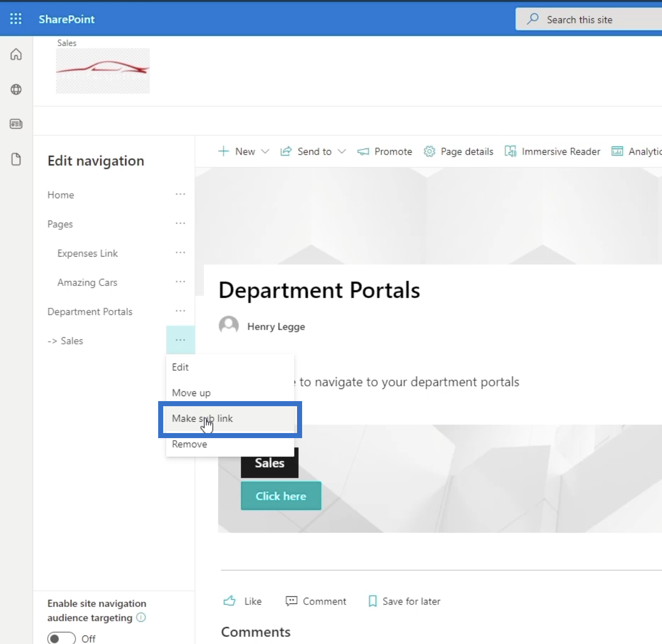The width and height of the screenshot is (662, 644).
Task: Click Promote in the command bar
Action: [x=385, y=151]
